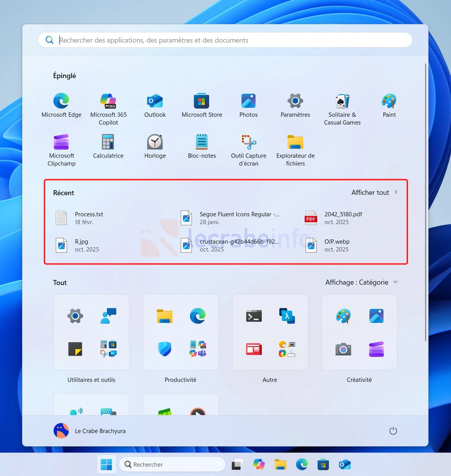Open Camera icon in the Créativité group
Screen dimensions: 451x476
coord(343,349)
